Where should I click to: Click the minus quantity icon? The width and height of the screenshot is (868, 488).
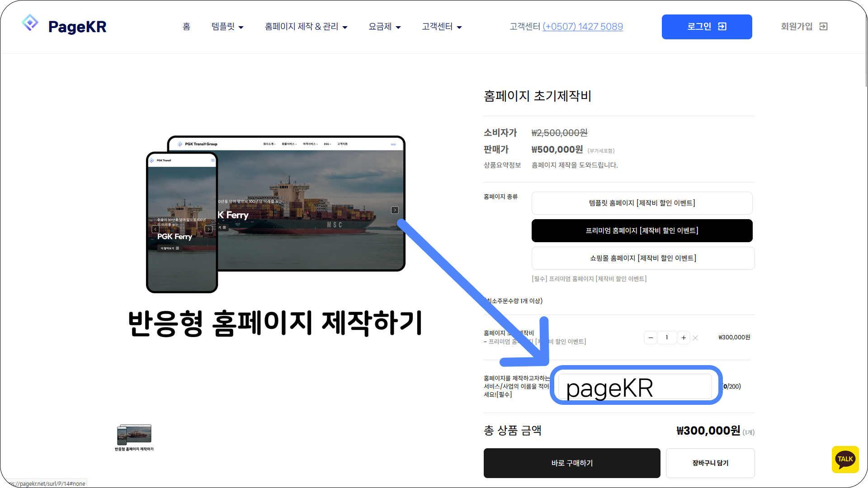pos(651,338)
